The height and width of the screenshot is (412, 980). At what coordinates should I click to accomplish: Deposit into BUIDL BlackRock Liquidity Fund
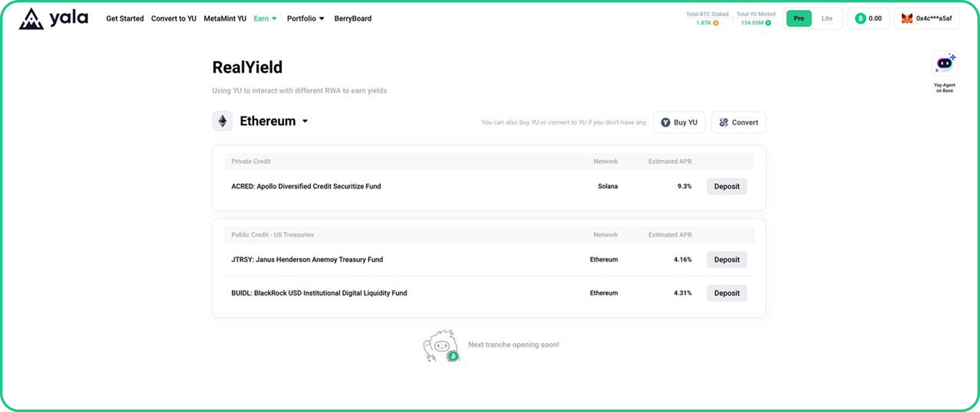(x=727, y=293)
